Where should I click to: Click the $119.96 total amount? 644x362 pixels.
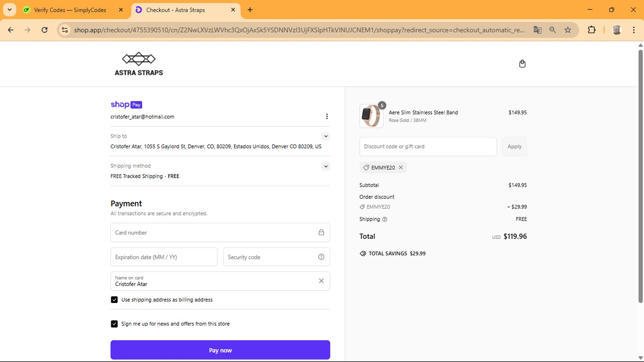pos(515,236)
